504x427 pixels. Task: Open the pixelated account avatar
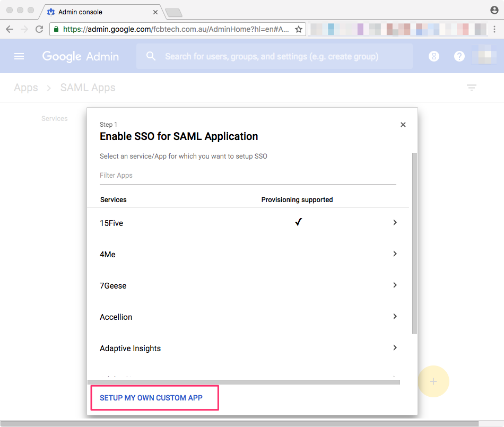click(x=484, y=55)
